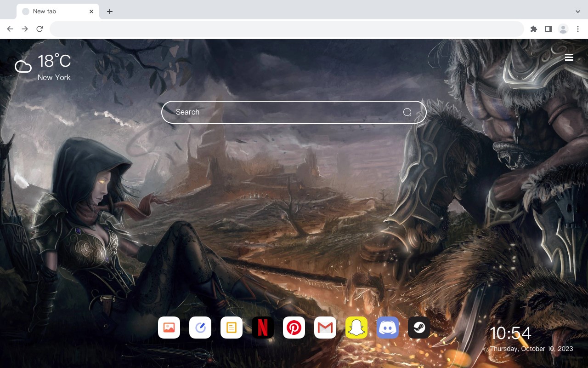Open the profile avatar menu
The image size is (588, 368).
[x=563, y=29]
